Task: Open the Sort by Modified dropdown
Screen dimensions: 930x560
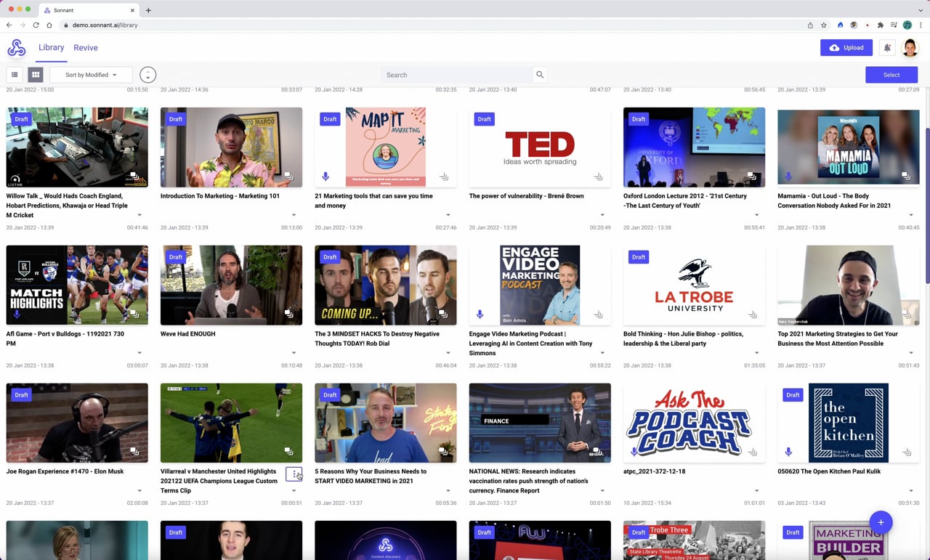Action: [x=91, y=75]
